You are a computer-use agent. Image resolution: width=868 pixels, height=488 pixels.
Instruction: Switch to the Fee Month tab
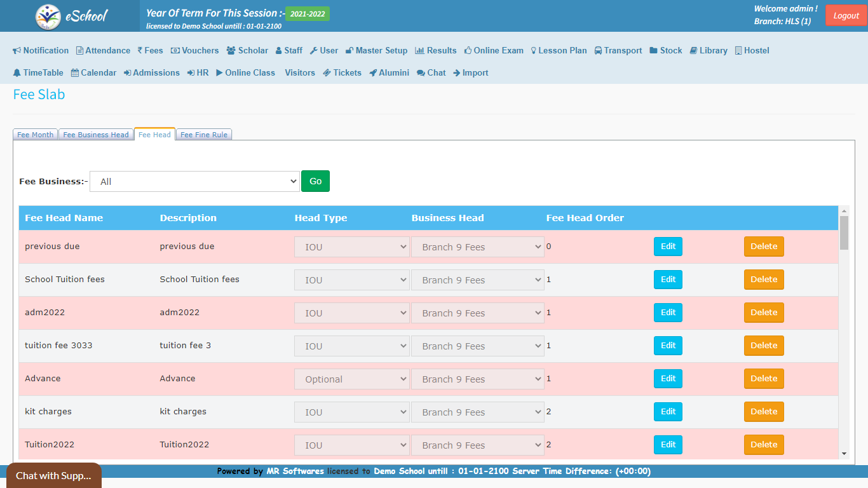coord(36,135)
